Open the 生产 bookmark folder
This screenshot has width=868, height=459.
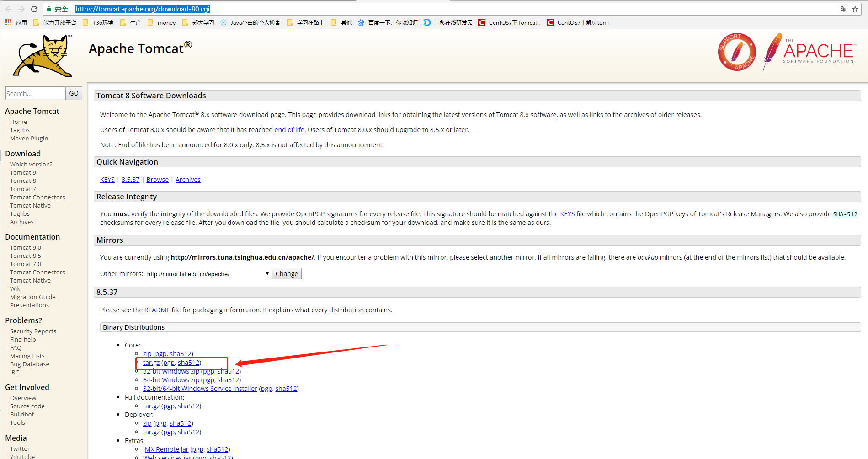click(x=131, y=22)
